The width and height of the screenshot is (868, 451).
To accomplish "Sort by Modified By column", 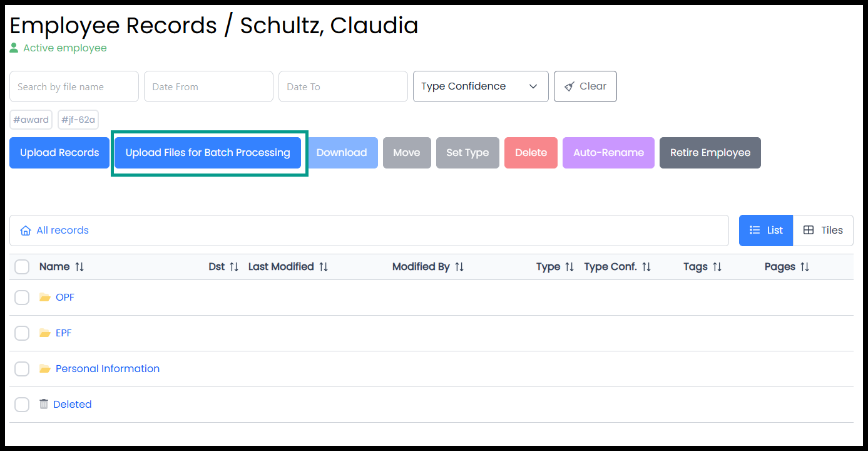I will click(428, 267).
